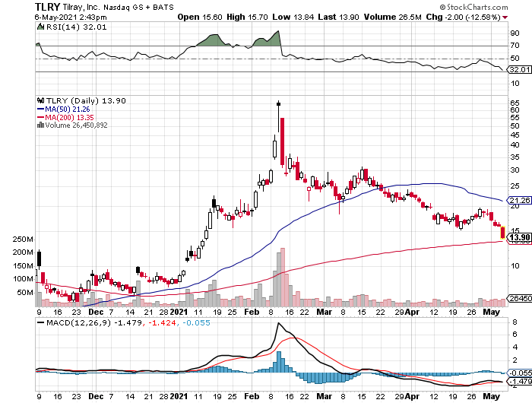
Task: Click the Feb label on price axis
Action: coord(252,312)
